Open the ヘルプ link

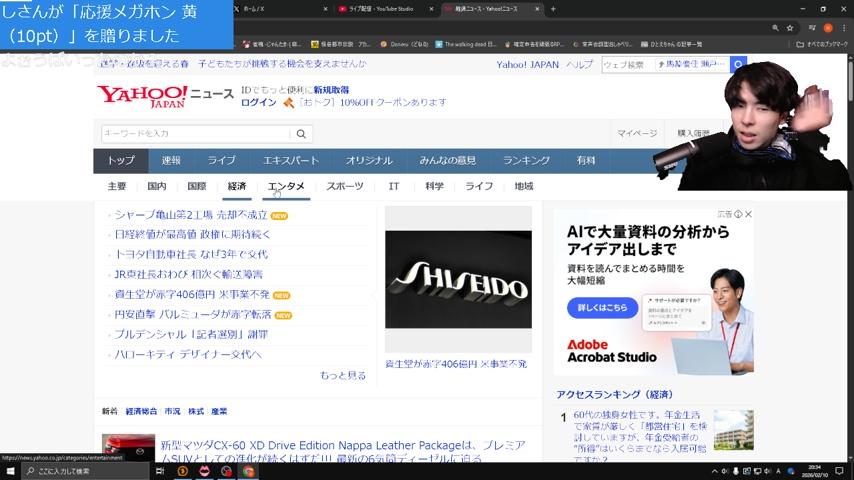580,65
